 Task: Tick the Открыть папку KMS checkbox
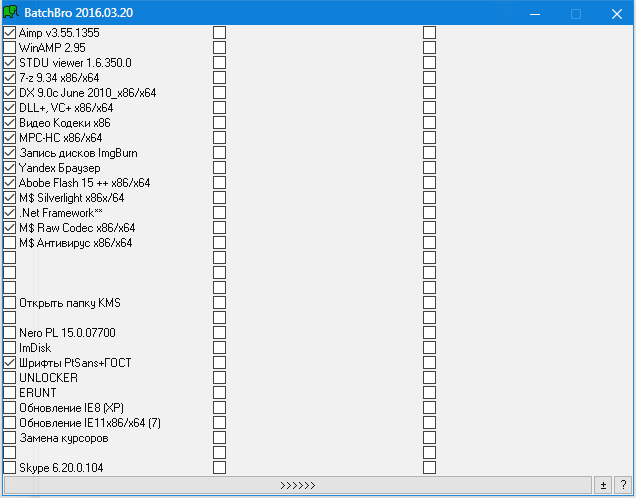[x=10, y=303]
